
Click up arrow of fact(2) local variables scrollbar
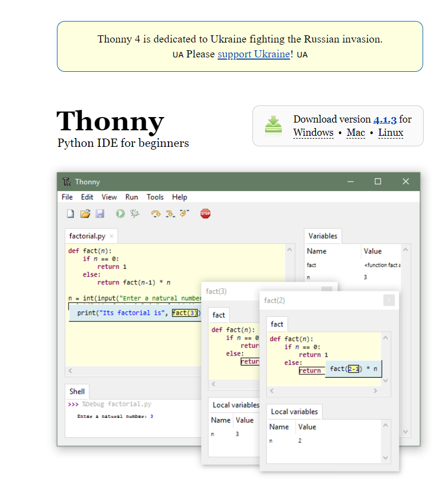point(386,426)
